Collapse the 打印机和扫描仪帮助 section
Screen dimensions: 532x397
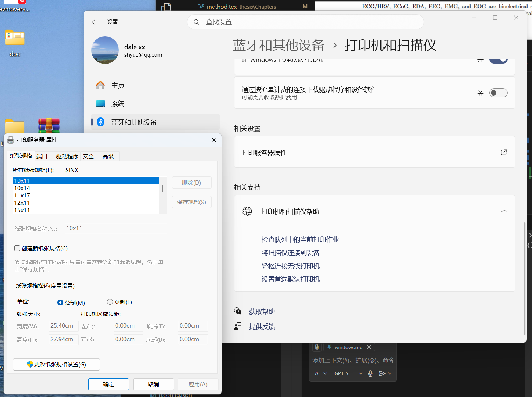[504, 211]
